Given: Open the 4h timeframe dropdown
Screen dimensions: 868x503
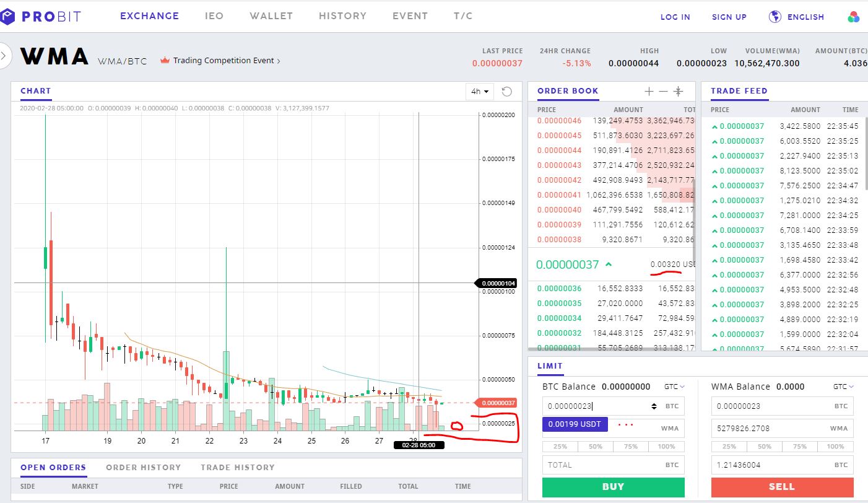Looking at the screenshot, I should [x=479, y=91].
